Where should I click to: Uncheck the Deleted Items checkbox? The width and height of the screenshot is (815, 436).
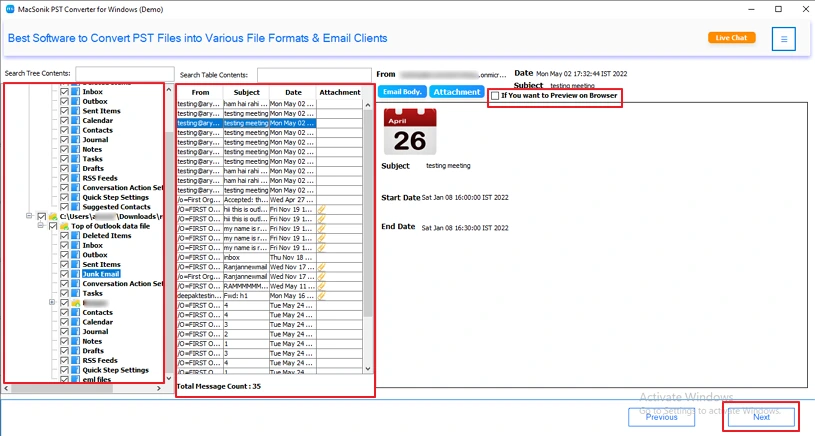click(64, 235)
